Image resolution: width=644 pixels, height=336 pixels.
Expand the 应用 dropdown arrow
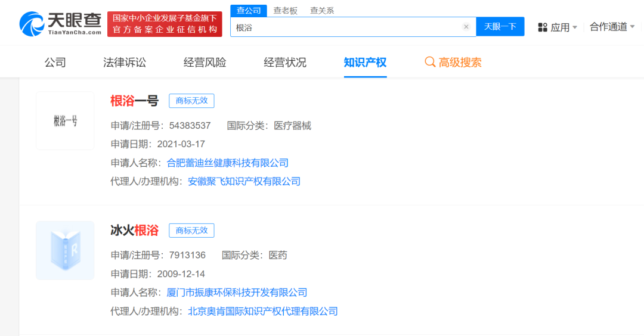tap(575, 27)
